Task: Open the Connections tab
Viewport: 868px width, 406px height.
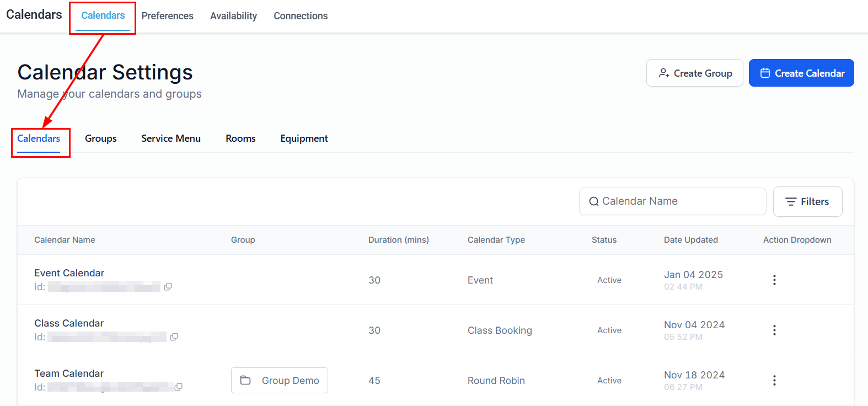Action: click(x=301, y=16)
